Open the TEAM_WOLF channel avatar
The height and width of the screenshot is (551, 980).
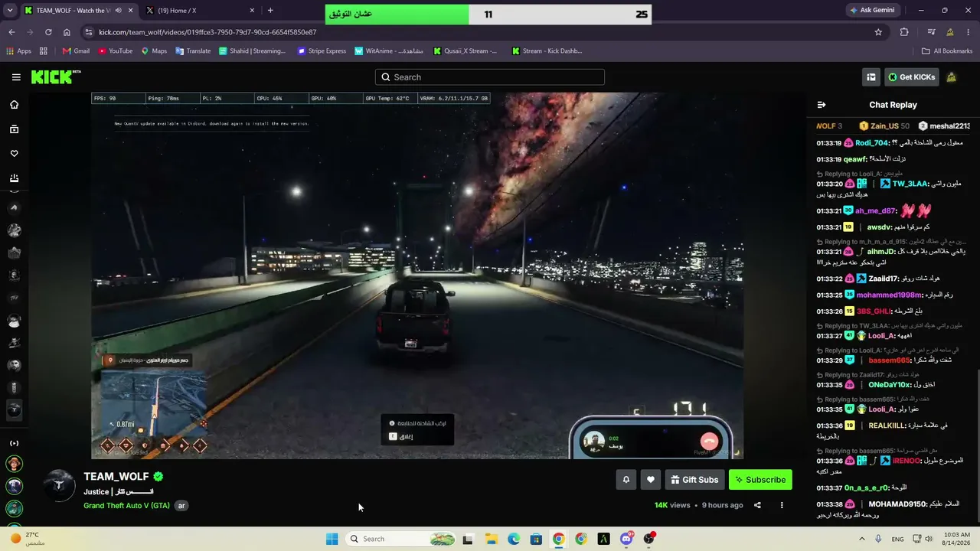(x=59, y=485)
